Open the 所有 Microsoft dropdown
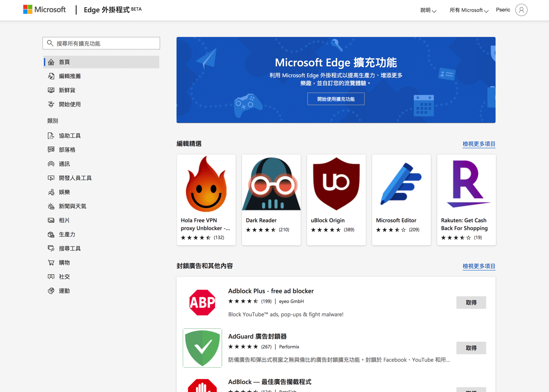The height and width of the screenshot is (392, 549). tap(469, 10)
